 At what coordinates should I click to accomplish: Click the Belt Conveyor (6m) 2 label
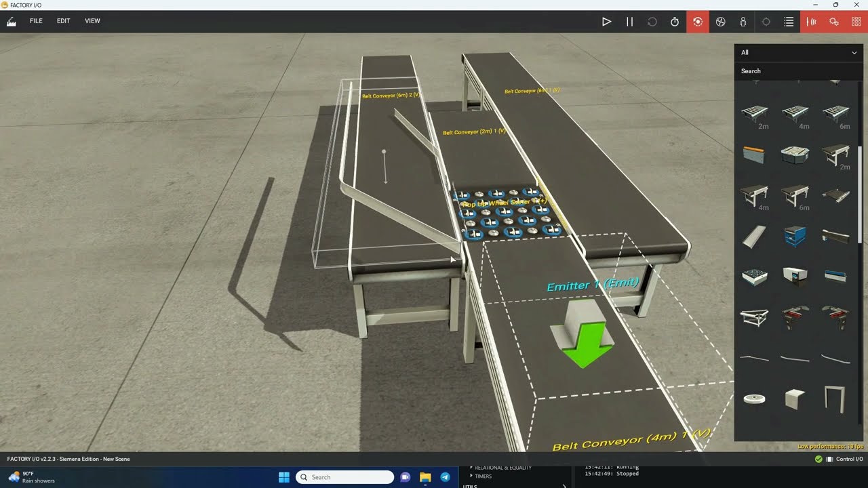[x=391, y=96]
